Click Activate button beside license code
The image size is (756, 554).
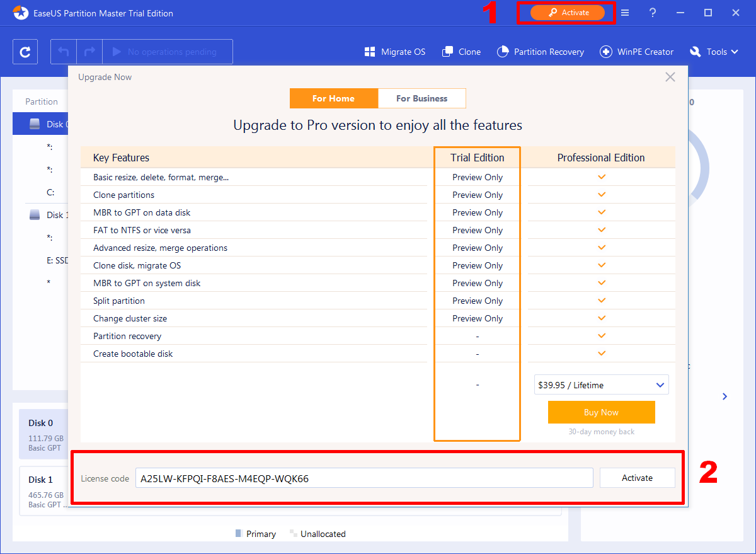(x=638, y=478)
